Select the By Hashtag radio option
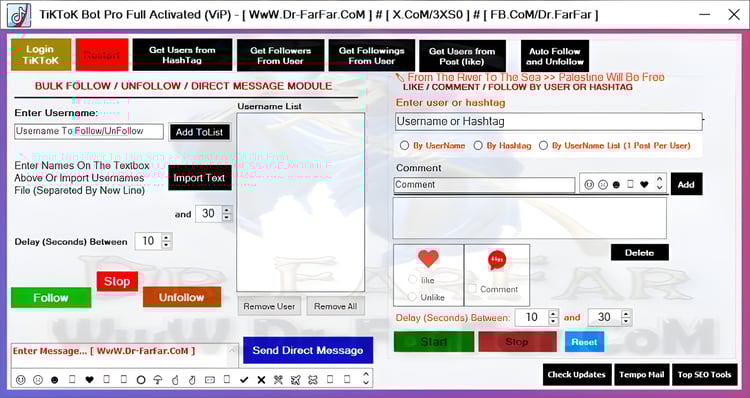 (x=478, y=145)
